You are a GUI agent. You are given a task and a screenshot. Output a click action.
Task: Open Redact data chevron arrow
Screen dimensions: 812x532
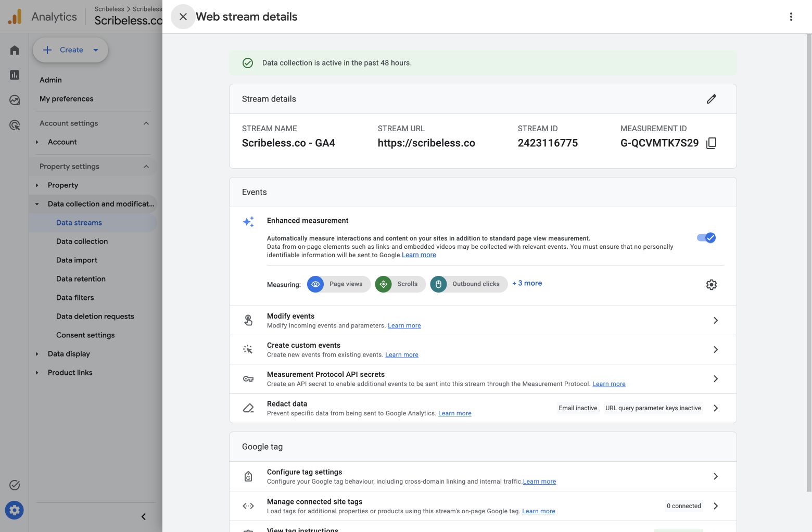pyautogui.click(x=716, y=408)
